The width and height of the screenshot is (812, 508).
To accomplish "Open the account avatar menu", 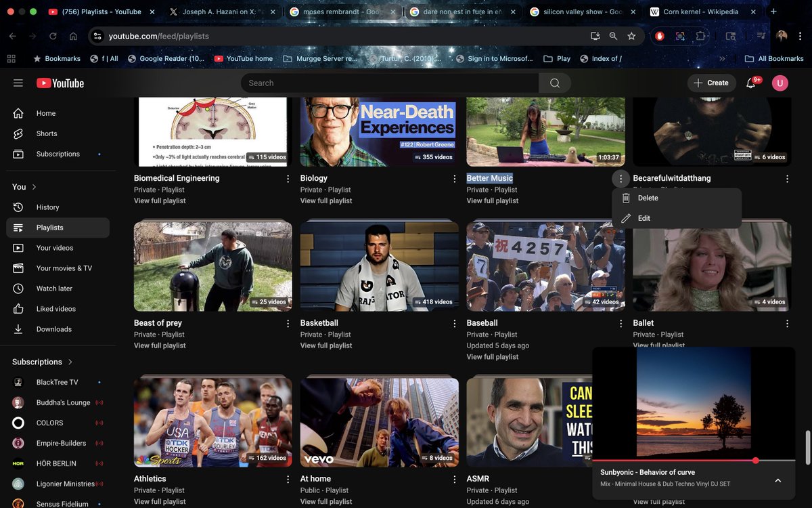I will click(x=780, y=83).
